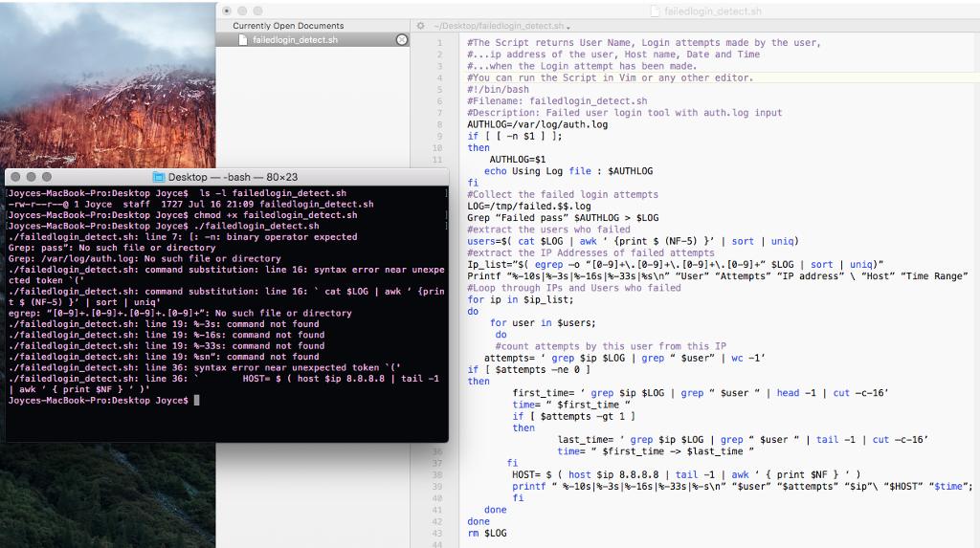Click the 'if [ $attempts -ne 0 ]' line
This screenshot has width=980, height=548.
(x=528, y=370)
